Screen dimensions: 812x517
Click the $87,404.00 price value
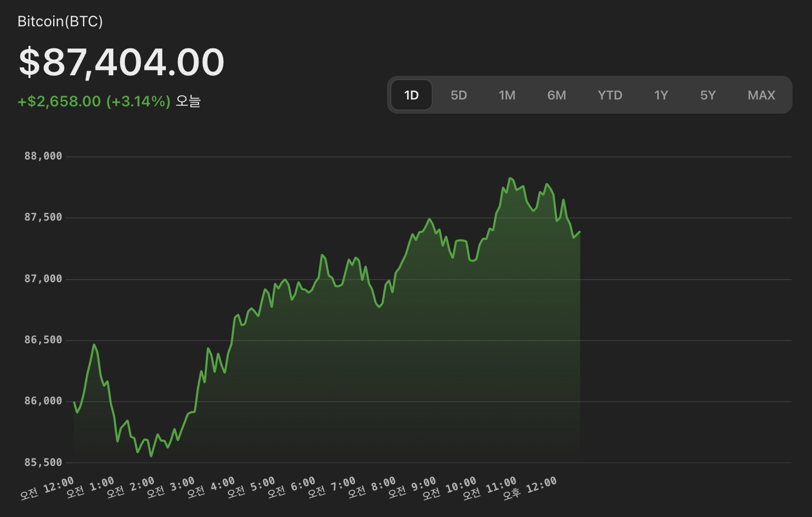122,62
